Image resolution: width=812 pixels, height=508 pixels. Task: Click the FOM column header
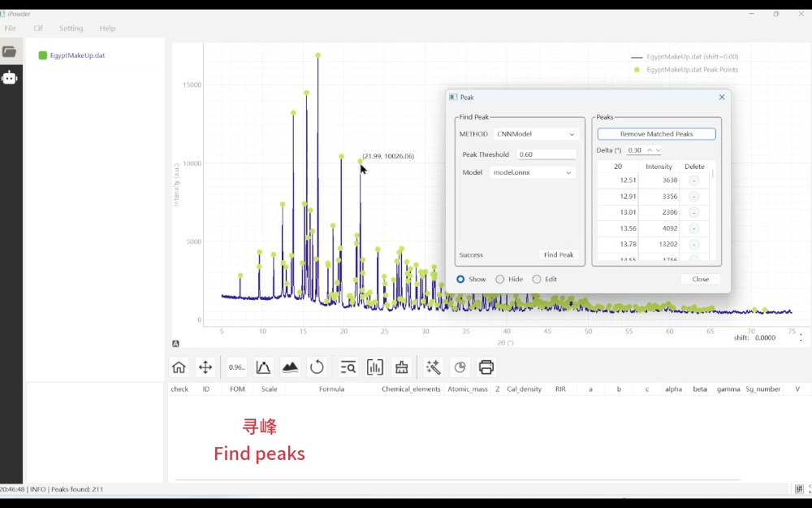click(x=237, y=389)
